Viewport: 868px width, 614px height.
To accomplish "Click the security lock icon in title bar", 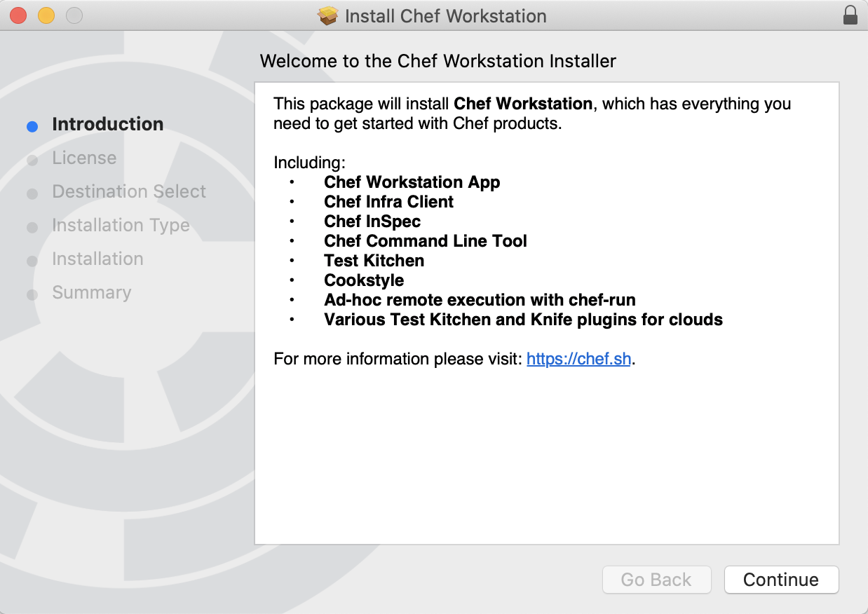I will tap(850, 15).
